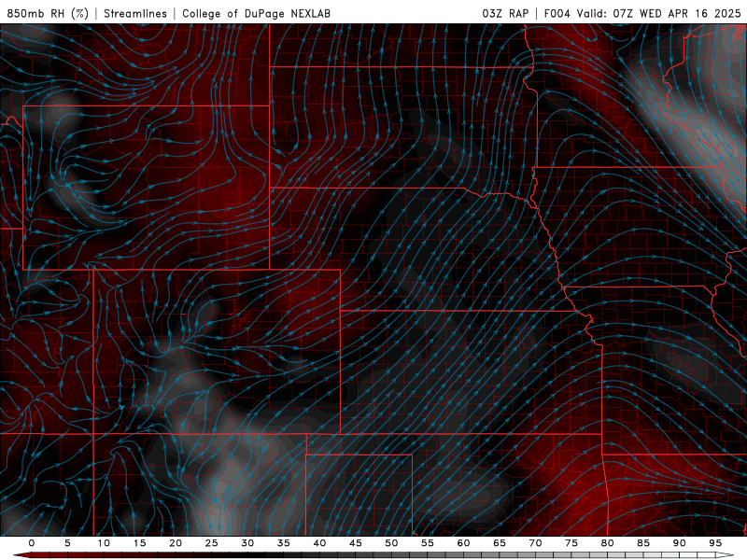The width and height of the screenshot is (747, 560).
Task: Click the 60 value on color scale
Action: tap(463, 543)
